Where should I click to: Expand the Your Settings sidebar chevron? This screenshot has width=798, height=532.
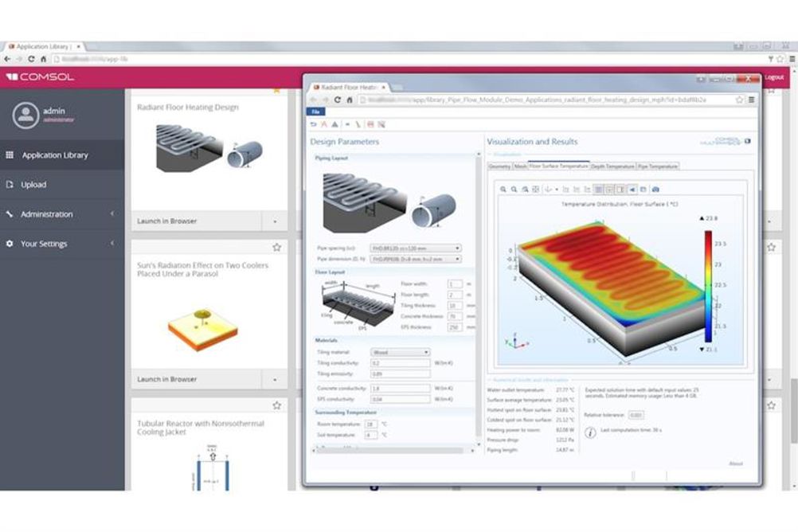point(112,244)
